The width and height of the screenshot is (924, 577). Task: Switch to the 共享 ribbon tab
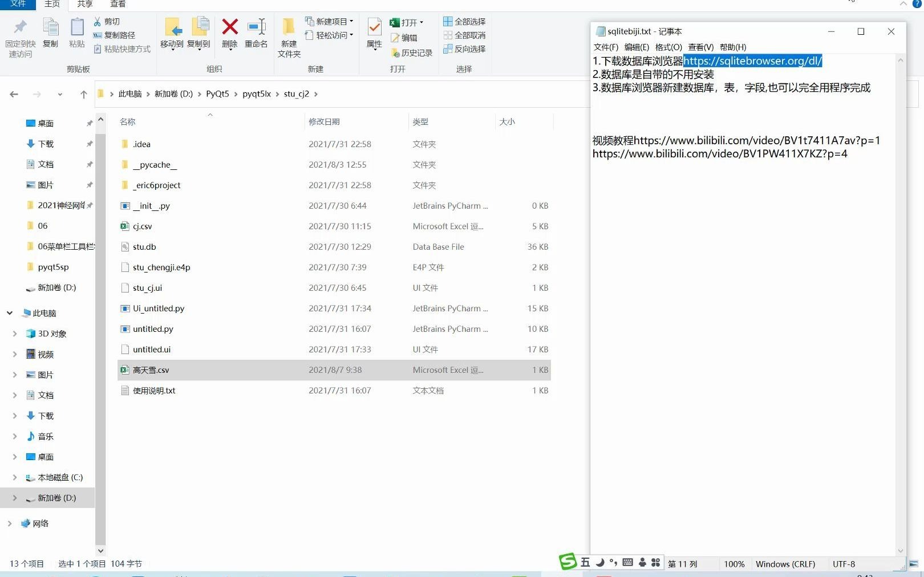pyautogui.click(x=85, y=4)
